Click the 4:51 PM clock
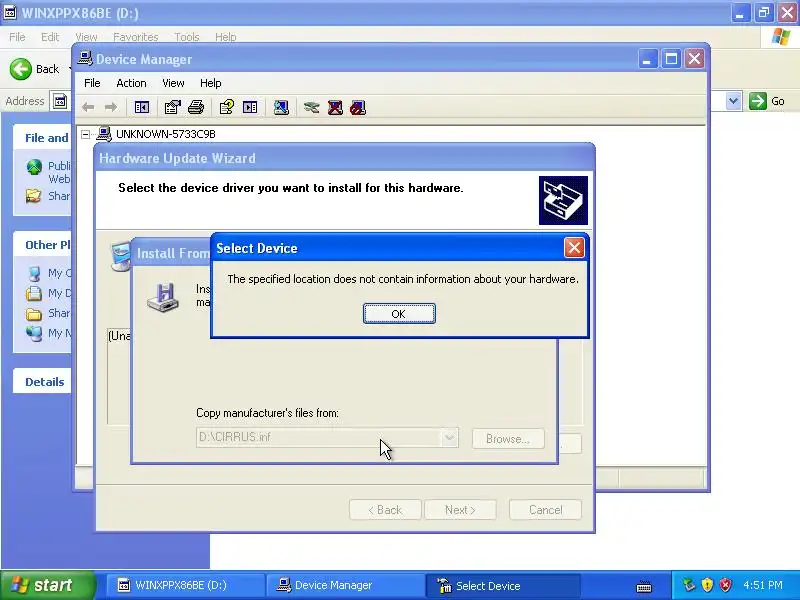Screen dimensions: 800x600 tap(763, 585)
